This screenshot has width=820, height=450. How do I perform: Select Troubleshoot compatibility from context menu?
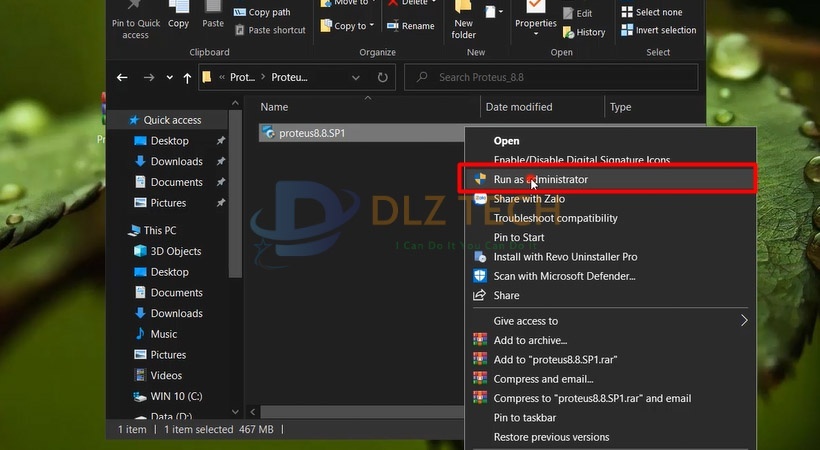click(x=555, y=218)
